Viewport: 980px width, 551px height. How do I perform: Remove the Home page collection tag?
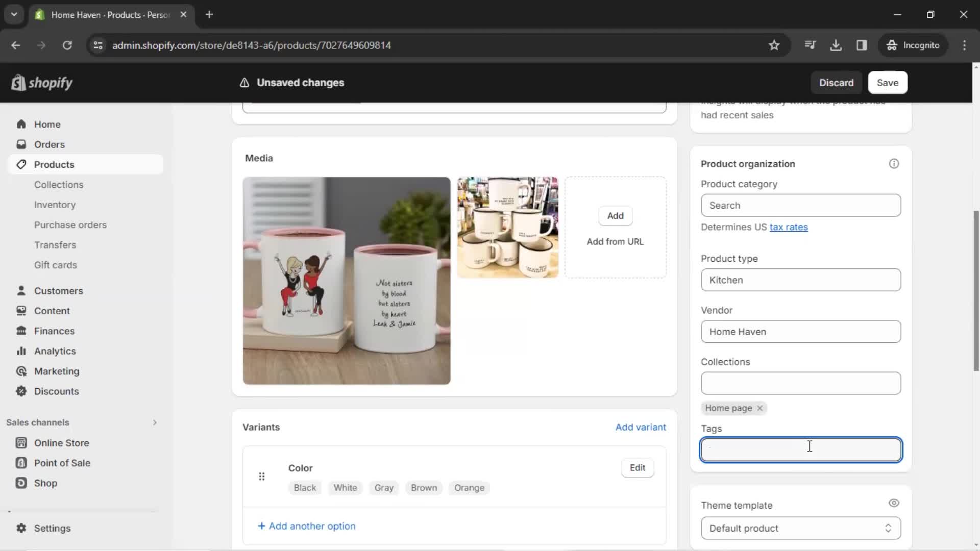click(759, 408)
